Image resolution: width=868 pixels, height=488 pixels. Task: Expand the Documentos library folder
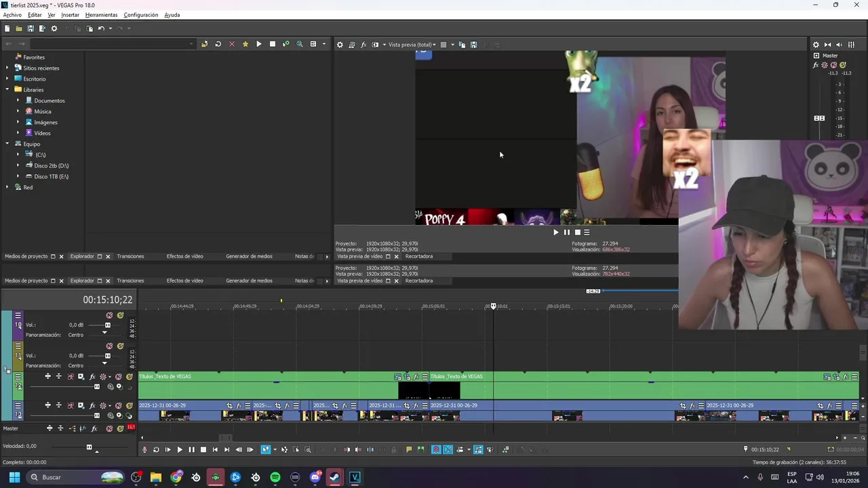click(x=18, y=100)
